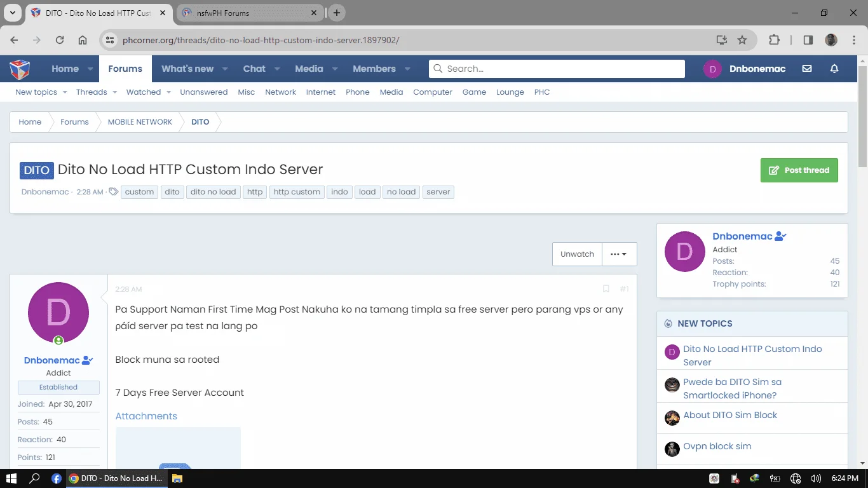Toggle the browser side panel icon
Viewport: 868px width, 488px height.
(808, 40)
